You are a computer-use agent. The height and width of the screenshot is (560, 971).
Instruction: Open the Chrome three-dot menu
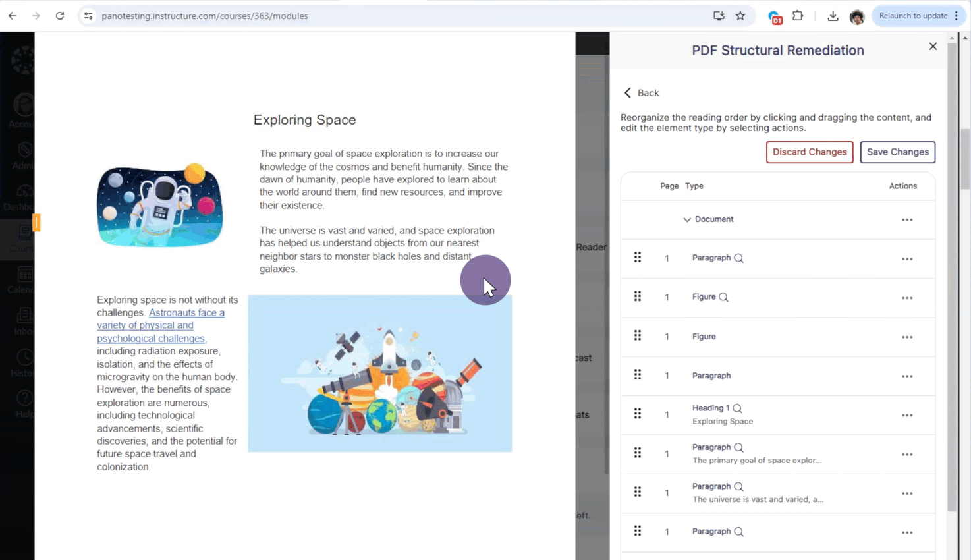pos(957,16)
